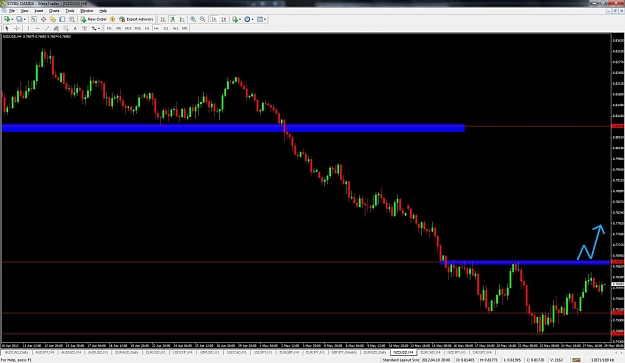Open the Tools menu
The image size is (625, 363).
click(x=70, y=11)
